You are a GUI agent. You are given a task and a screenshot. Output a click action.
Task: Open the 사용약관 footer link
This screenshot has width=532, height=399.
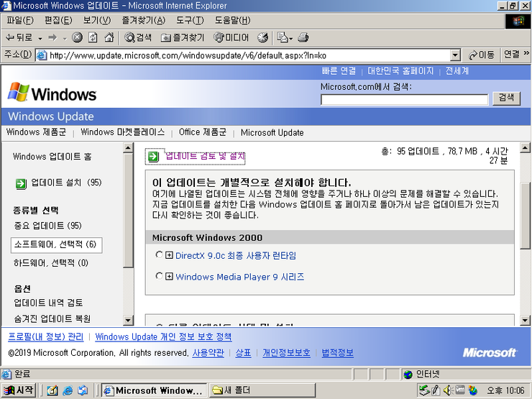coord(208,353)
